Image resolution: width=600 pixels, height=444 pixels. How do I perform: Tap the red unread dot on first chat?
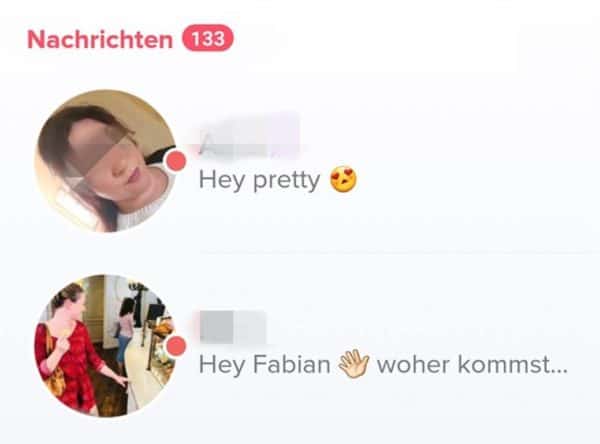[x=176, y=161]
